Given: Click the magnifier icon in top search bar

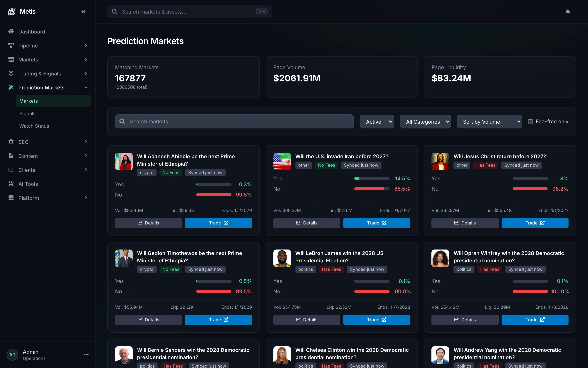Looking at the screenshot, I should [114, 12].
